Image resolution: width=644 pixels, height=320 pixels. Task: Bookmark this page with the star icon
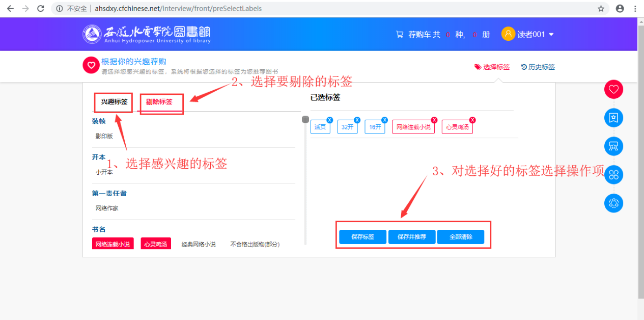pos(601,9)
